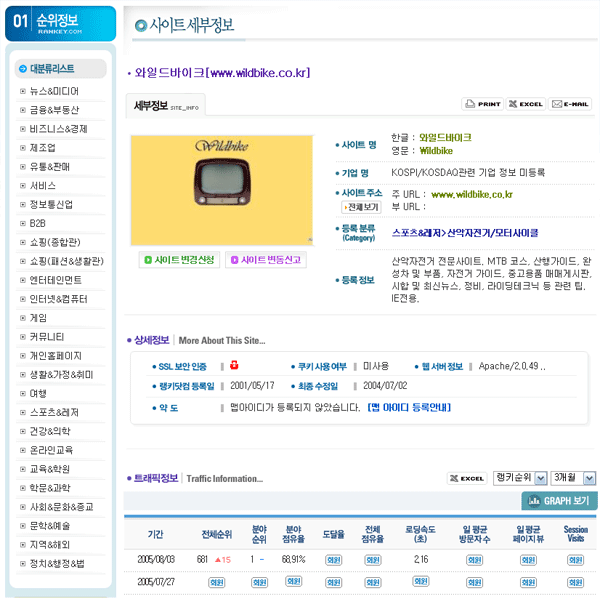The image size is (600, 599).
Task: Open 건강&의학 category
Action: (50, 431)
